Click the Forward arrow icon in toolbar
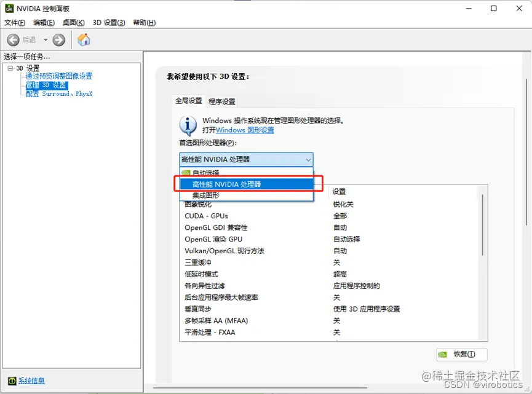The width and height of the screenshot is (532, 394). point(58,40)
